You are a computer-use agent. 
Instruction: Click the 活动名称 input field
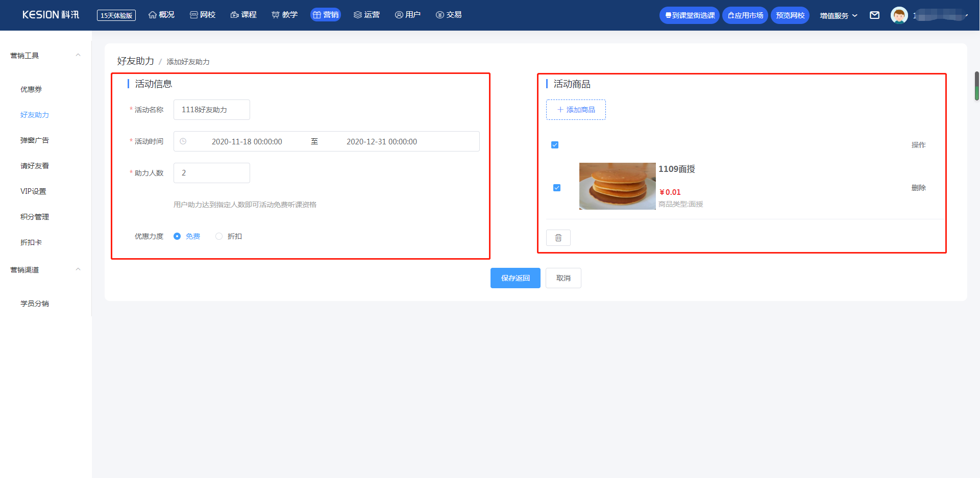point(212,110)
